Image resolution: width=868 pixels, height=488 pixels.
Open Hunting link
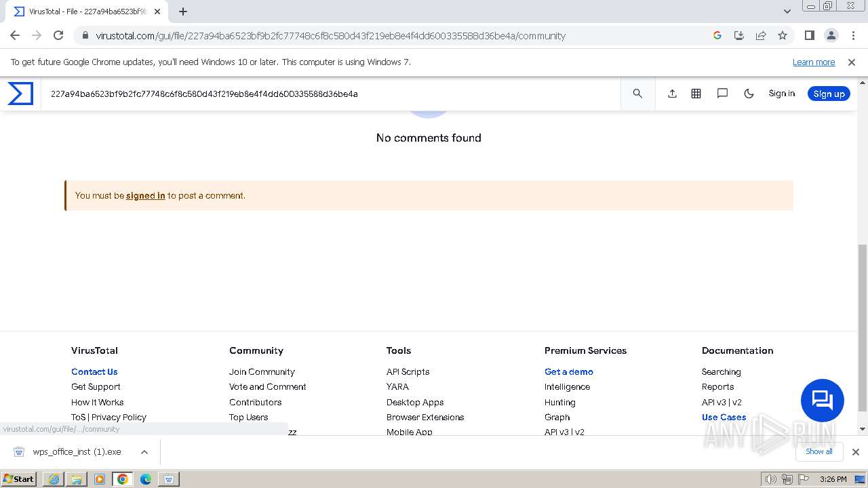point(559,402)
